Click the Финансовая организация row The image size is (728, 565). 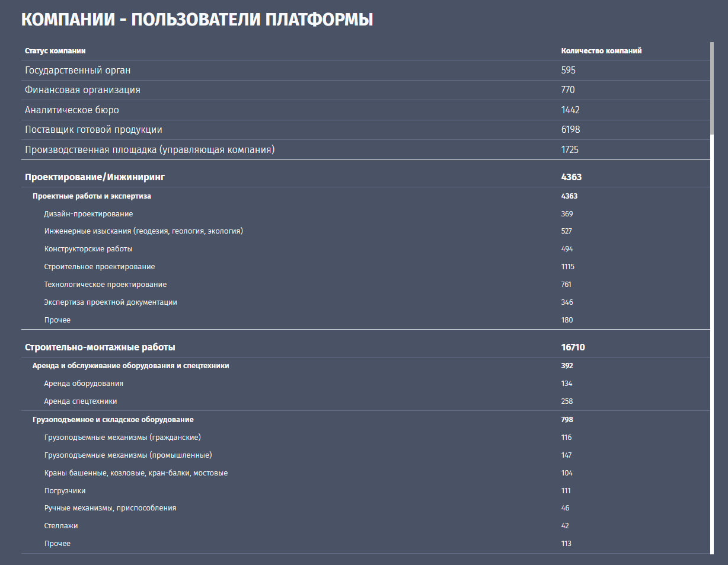(82, 90)
